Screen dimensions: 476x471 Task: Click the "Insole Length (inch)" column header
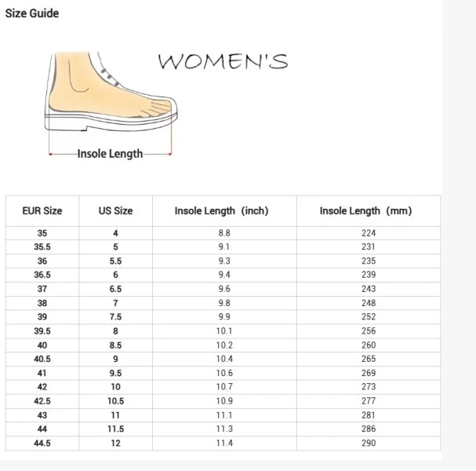coord(221,210)
